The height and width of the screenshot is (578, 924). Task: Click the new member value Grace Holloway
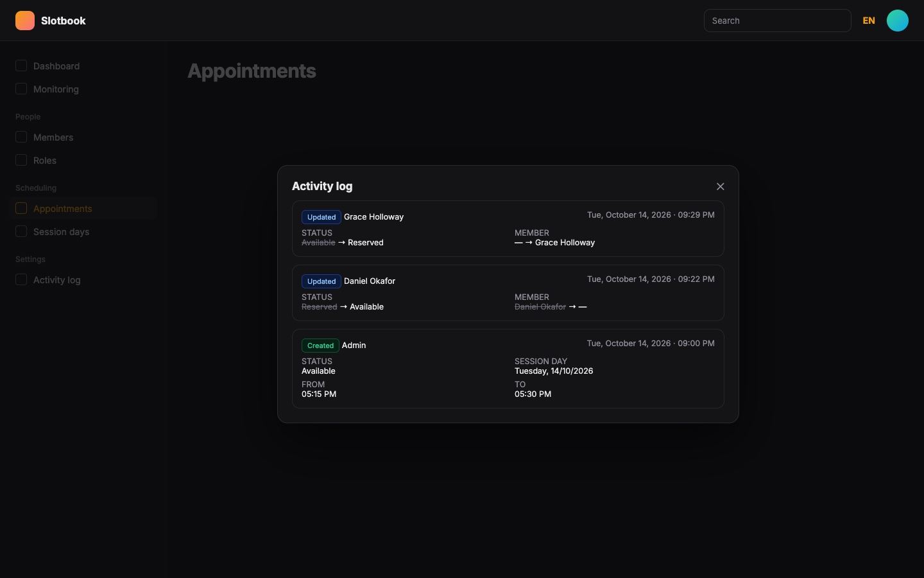(565, 243)
